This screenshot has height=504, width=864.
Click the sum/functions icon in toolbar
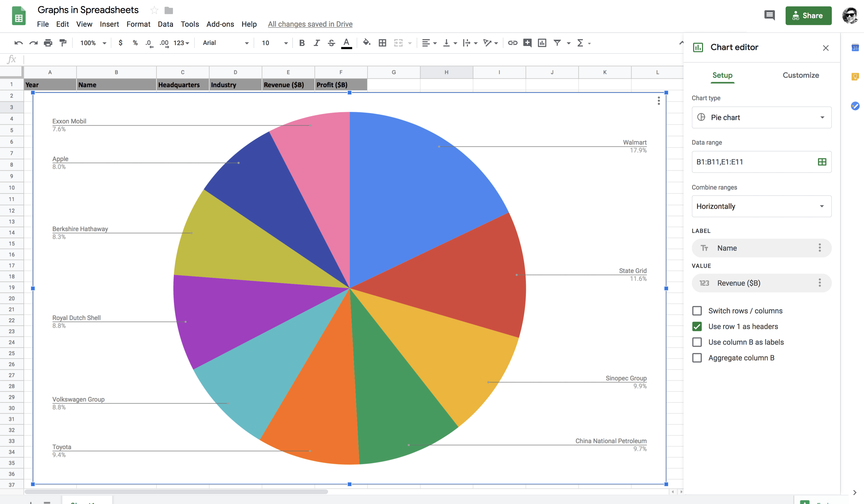pos(580,43)
